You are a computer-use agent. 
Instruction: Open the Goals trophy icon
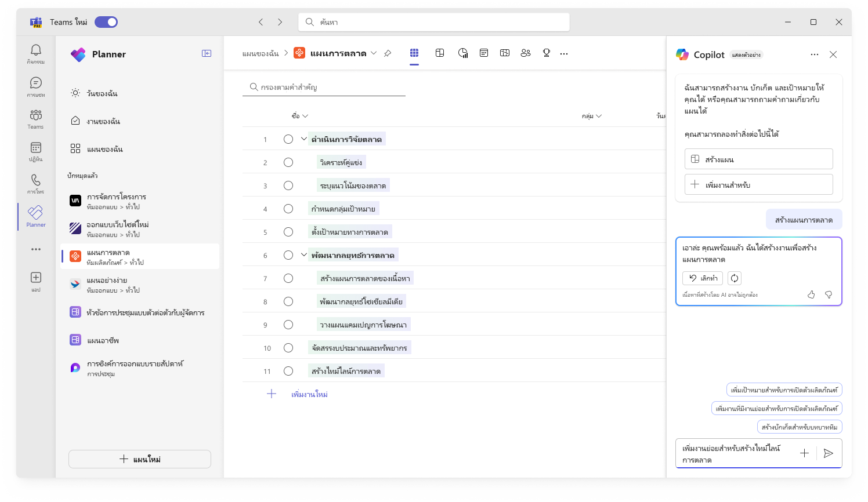pos(546,53)
